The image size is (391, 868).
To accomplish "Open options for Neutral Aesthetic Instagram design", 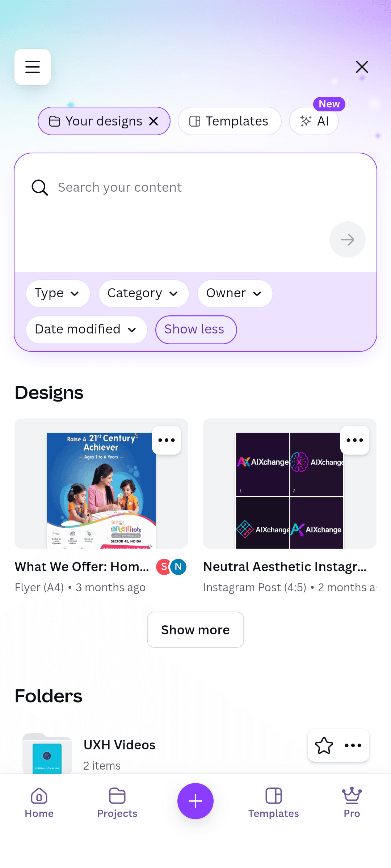I will [355, 440].
